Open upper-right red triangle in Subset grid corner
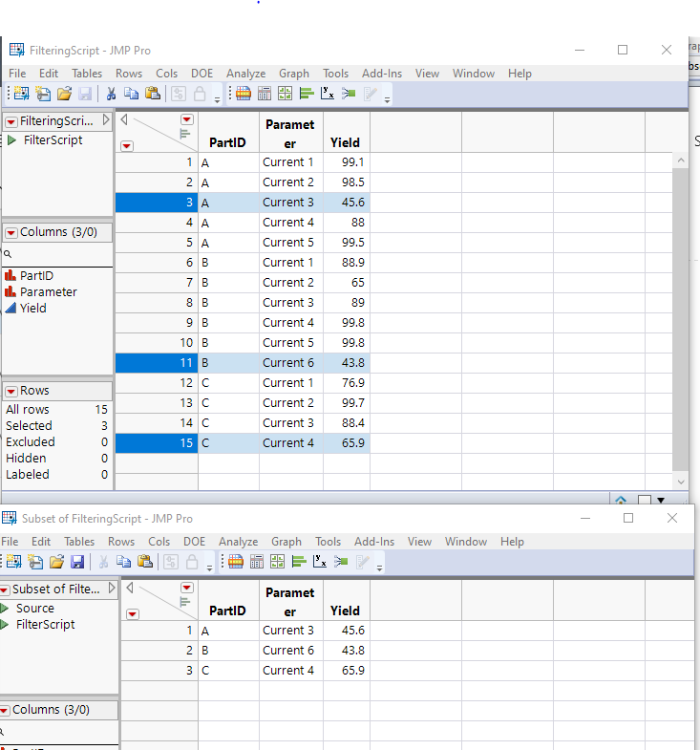700x750 pixels. point(187,588)
